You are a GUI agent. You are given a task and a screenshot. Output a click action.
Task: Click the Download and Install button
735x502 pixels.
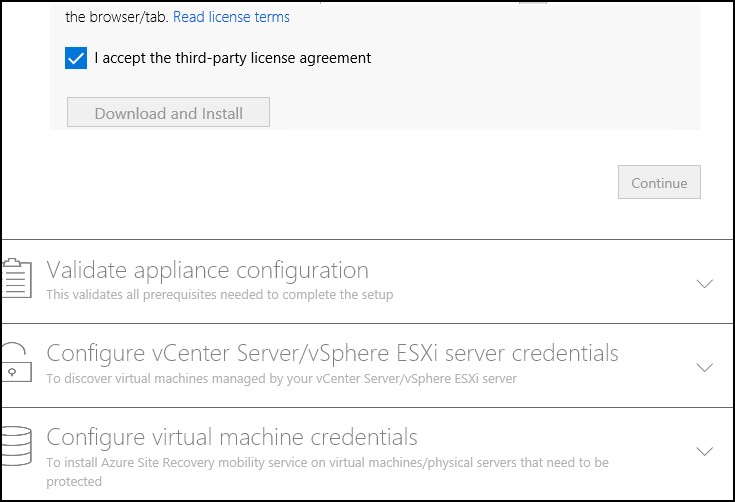pyautogui.click(x=168, y=112)
